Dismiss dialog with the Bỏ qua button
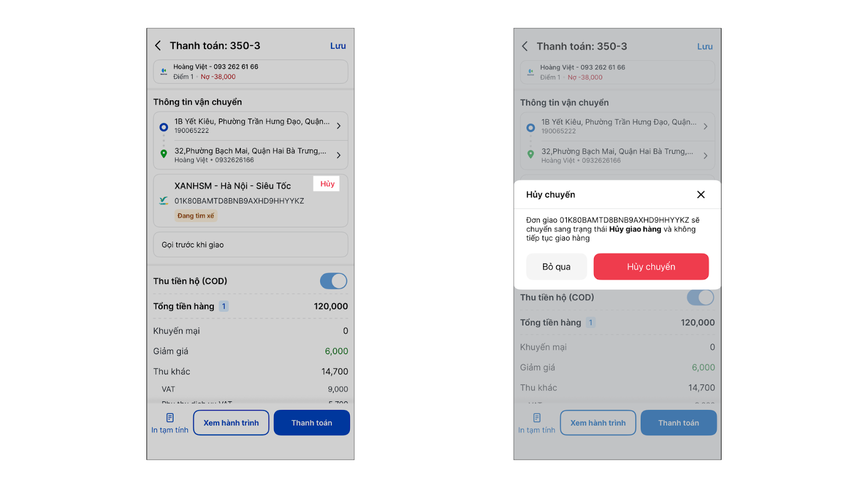Viewport: 868px width, 488px height. tap(556, 267)
